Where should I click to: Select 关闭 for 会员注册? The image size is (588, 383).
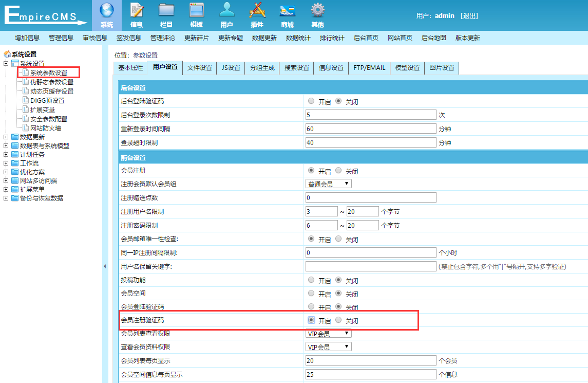coord(338,171)
